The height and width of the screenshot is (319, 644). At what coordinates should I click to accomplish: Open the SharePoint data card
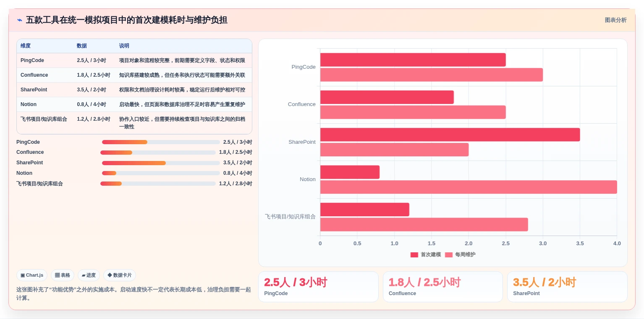[x=567, y=287]
